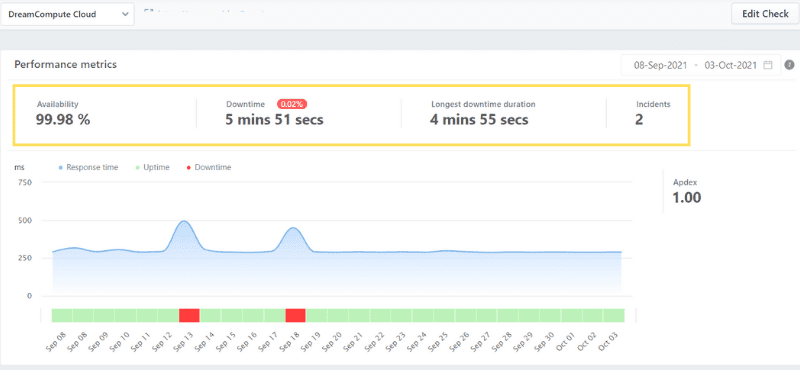Click the red downtime block at Sep 13
The image size is (800, 370).
click(189, 315)
